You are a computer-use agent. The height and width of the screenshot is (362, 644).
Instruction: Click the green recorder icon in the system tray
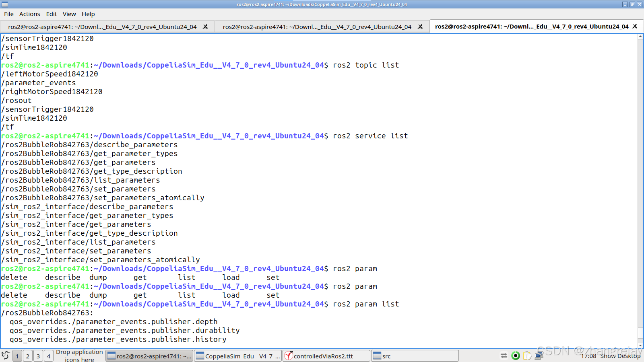pyautogui.click(x=516, y=356)
